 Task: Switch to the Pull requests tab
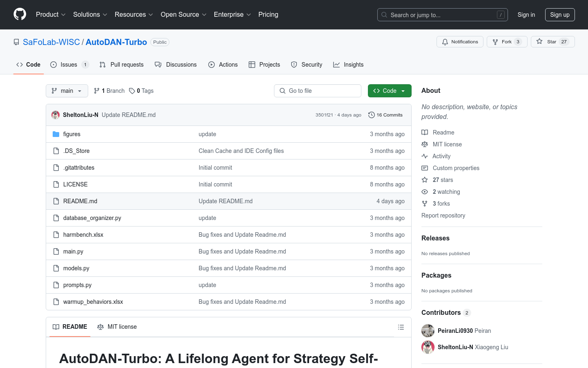[x=121, y=65]
